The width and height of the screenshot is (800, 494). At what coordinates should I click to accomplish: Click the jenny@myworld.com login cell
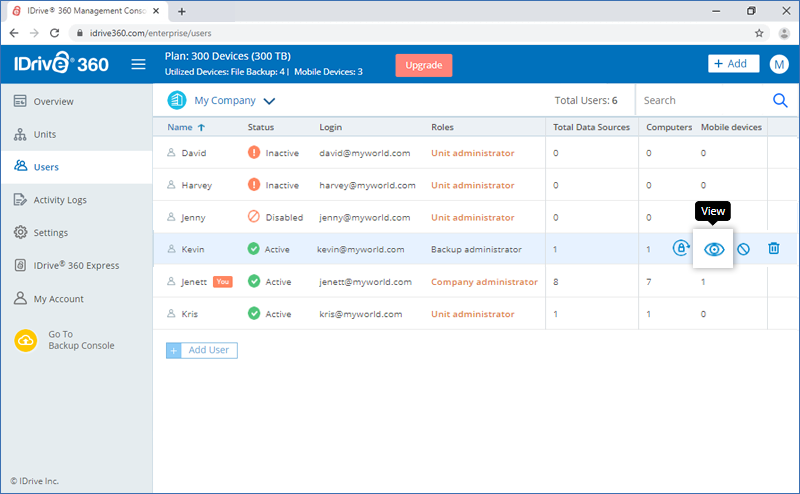tap(365, 217)
